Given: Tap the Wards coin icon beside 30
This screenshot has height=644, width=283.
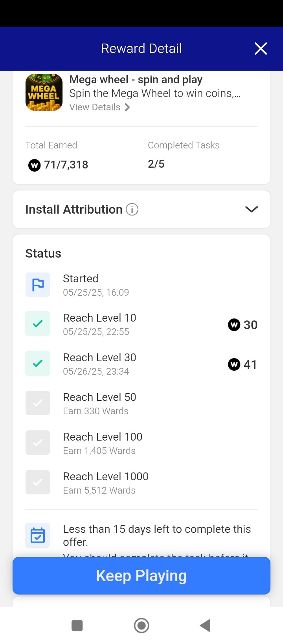Looking at the screenshot, I should [x=234, y=325].
